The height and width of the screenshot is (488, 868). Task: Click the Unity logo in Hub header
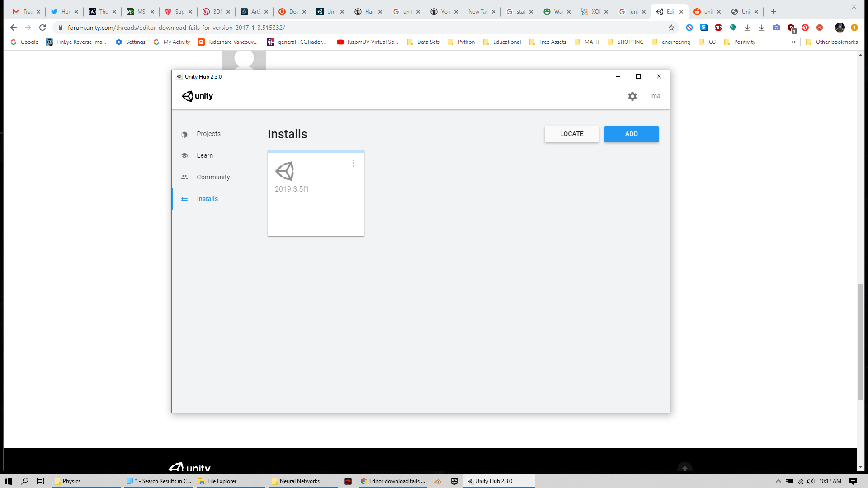[198, 96]
